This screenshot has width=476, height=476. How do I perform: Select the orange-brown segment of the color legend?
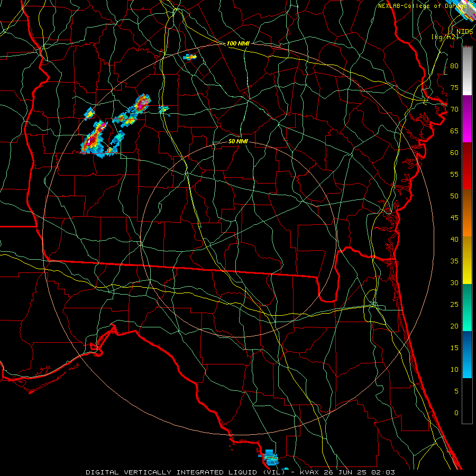click(x=467, y=213)
